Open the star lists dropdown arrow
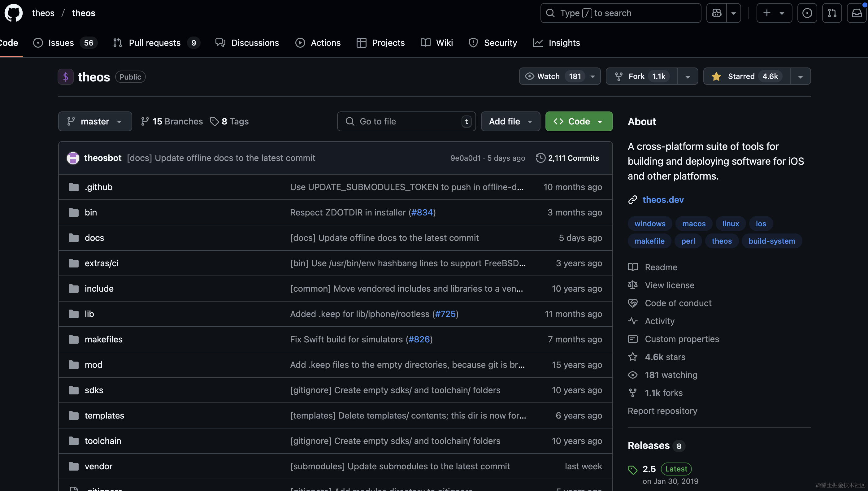Screen dimensions: 868x491 800,76
